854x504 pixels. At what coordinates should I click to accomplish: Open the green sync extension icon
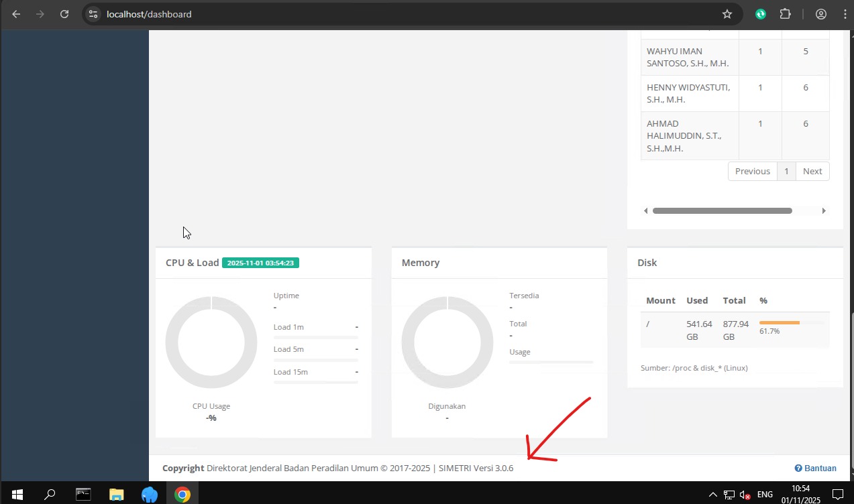760,14
